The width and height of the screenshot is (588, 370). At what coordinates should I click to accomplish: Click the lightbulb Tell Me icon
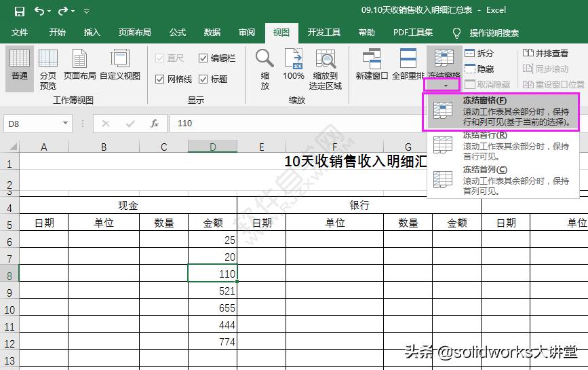point(456,33)
